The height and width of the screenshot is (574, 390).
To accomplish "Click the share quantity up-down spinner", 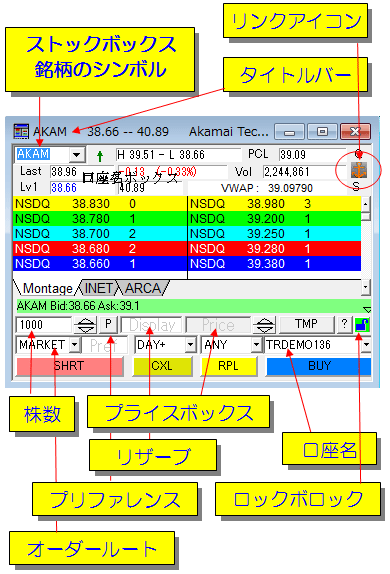I will (x=85, y=325).
